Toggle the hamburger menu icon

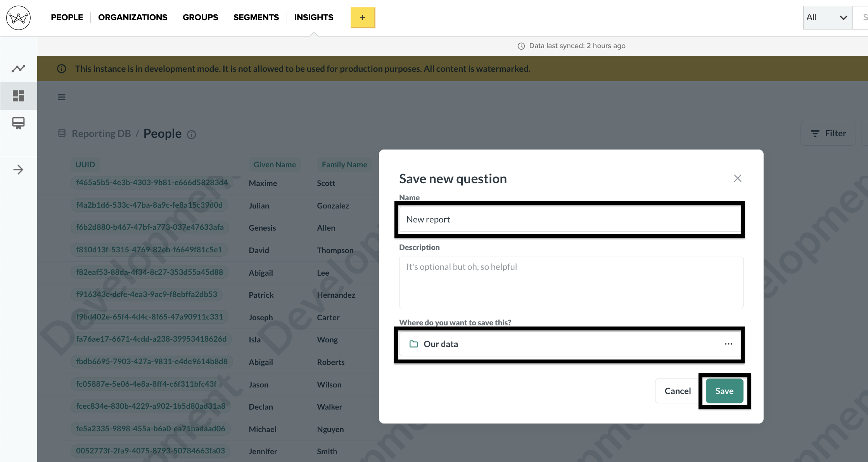[x=62, y=97]
